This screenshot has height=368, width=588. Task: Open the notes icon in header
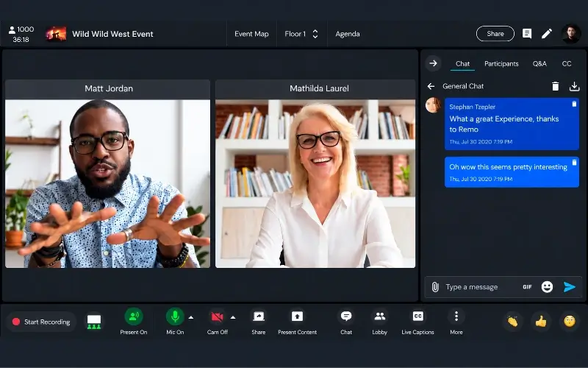pyautogui.click(x=527, y=34)
